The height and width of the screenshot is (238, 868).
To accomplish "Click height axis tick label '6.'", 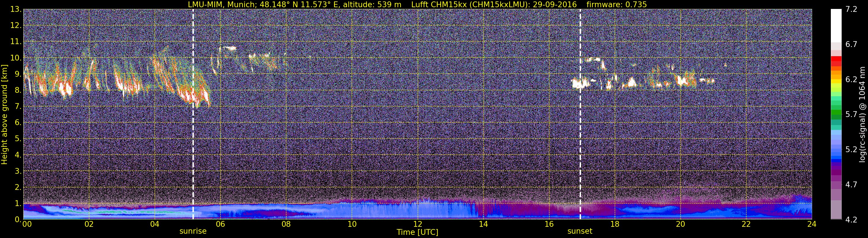I will click(x=18, y=122).
